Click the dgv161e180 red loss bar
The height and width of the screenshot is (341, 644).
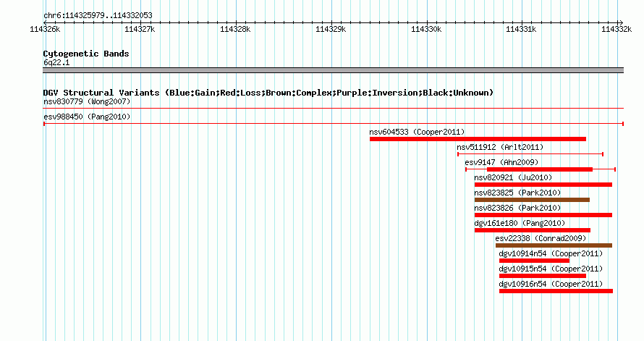coord(533,230)
